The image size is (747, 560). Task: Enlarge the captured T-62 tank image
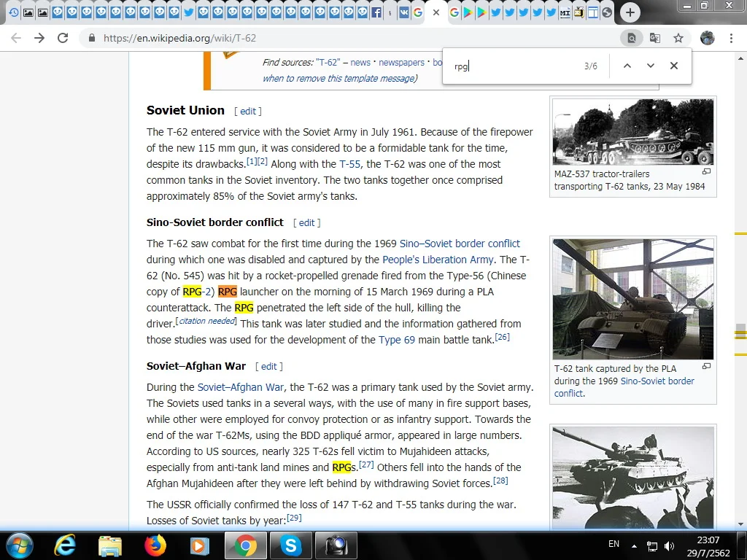(x=706, y=366)
